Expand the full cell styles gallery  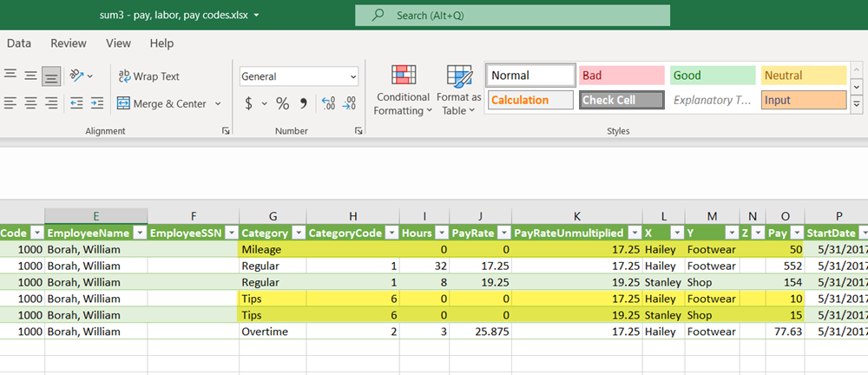pos(857,103)
